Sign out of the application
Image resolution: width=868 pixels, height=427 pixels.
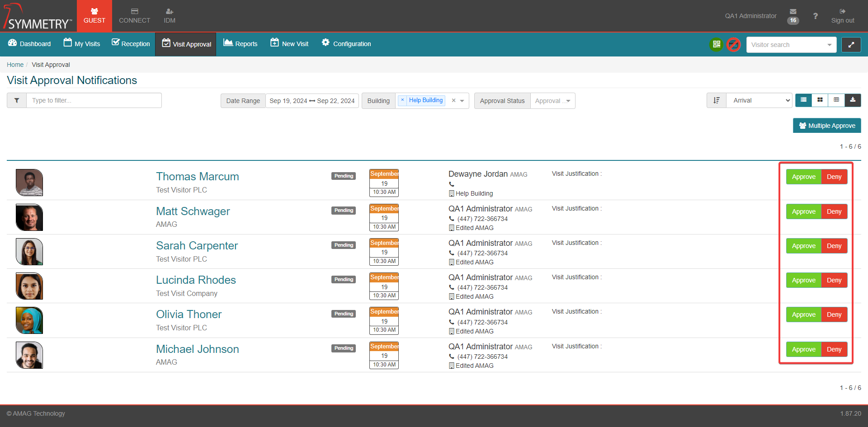843,16
